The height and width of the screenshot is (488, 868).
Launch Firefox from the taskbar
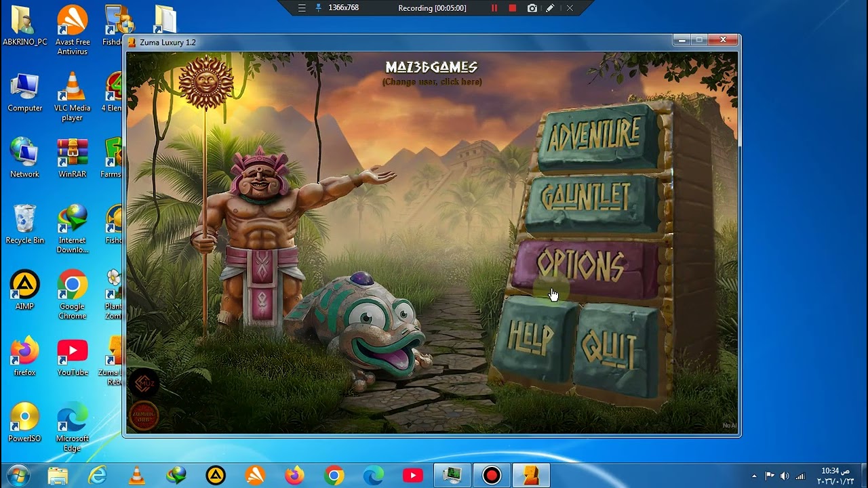294,476
